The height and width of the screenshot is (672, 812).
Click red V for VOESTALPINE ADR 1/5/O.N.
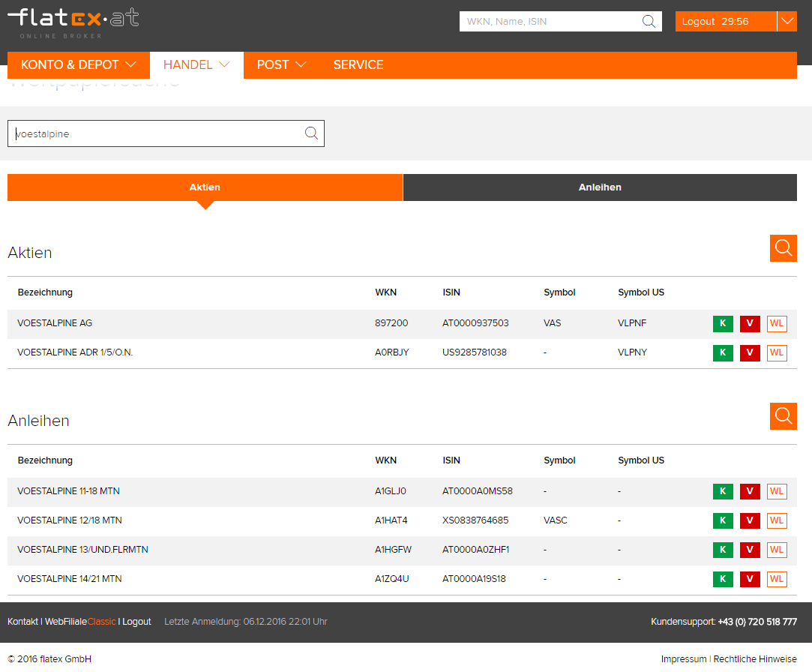[x=750, y=352]
